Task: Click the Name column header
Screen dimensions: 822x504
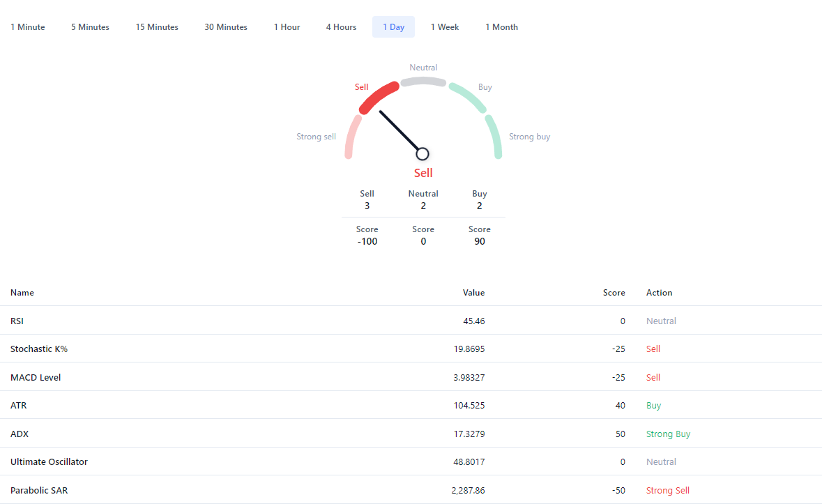Action: pos(22,292)
